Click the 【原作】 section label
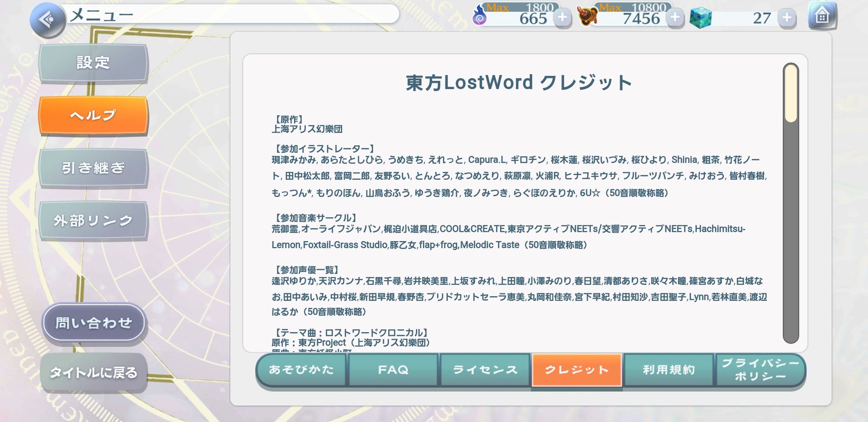Image resolution: width=868 pixels, height=422 pixels. click(x=289, y=119)
